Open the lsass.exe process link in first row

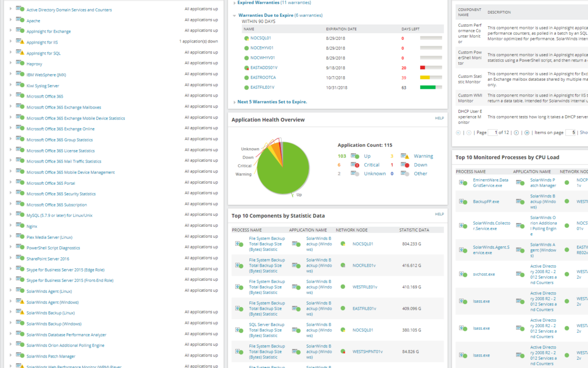[481, 301]
